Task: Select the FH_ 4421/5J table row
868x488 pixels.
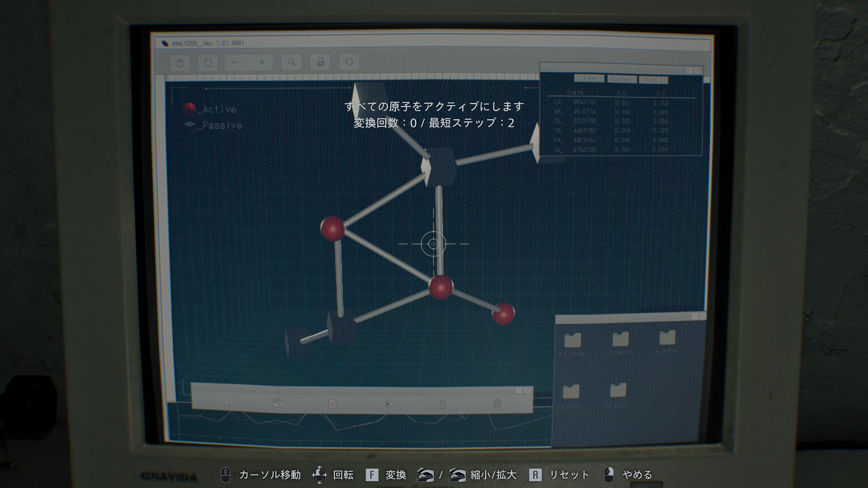Action: point(611,140)
